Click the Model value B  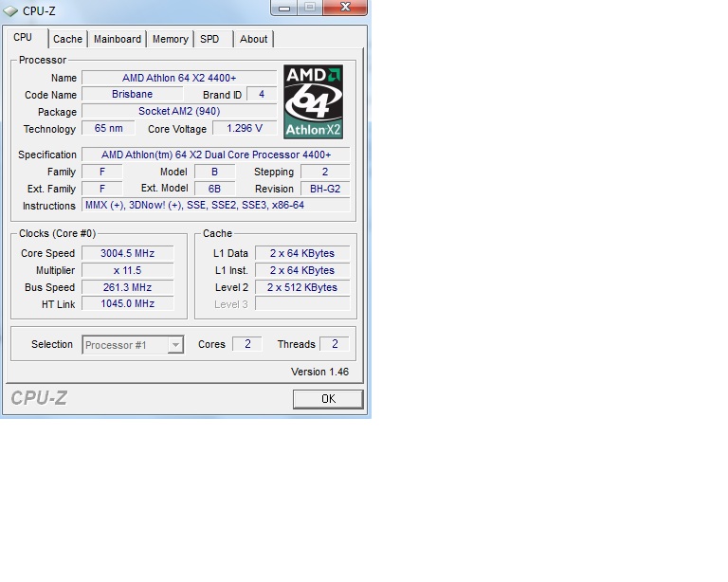214,172
